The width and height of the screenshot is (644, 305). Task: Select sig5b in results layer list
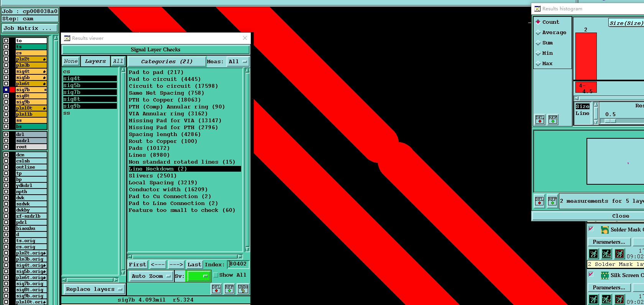tap(90, 85)
